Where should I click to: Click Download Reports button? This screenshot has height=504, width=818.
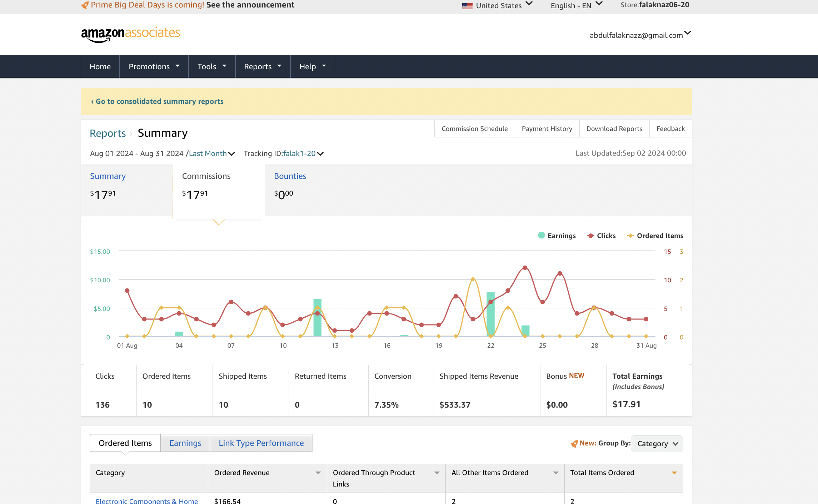(x=614, y=128)
